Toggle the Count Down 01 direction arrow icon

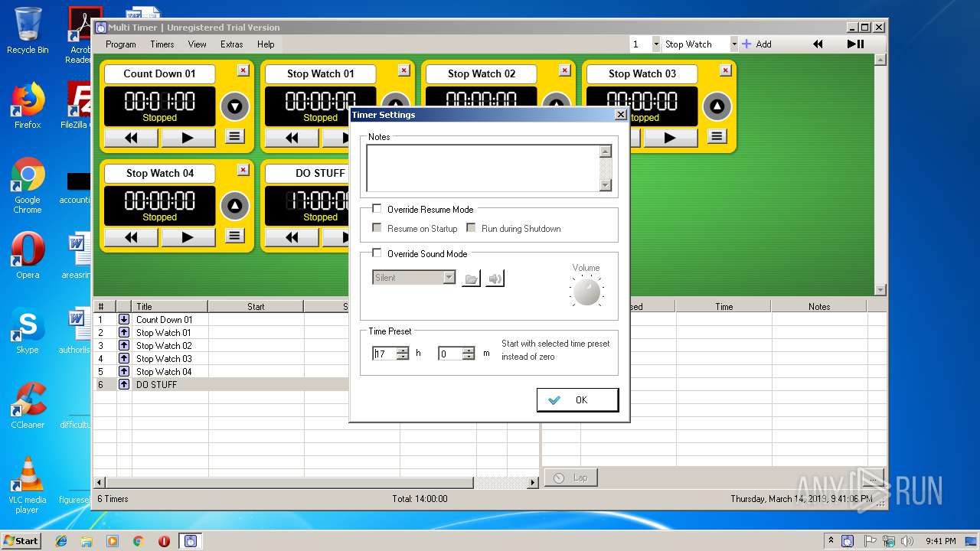[x=235, y=106]
